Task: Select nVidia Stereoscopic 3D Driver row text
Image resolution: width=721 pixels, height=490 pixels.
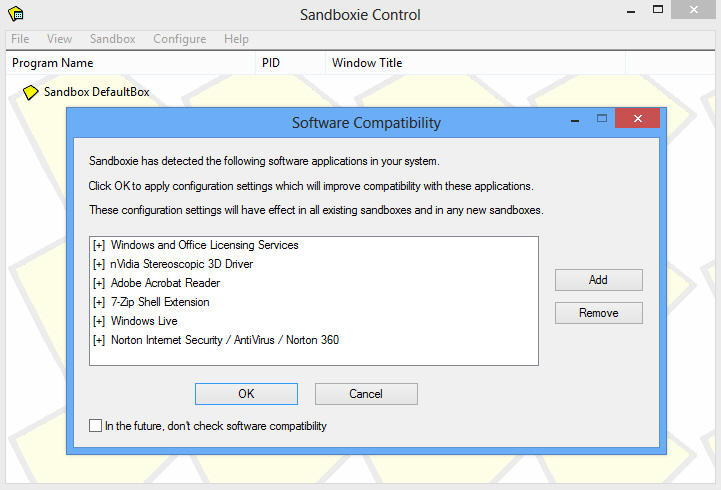Action: tap(182, 264)
